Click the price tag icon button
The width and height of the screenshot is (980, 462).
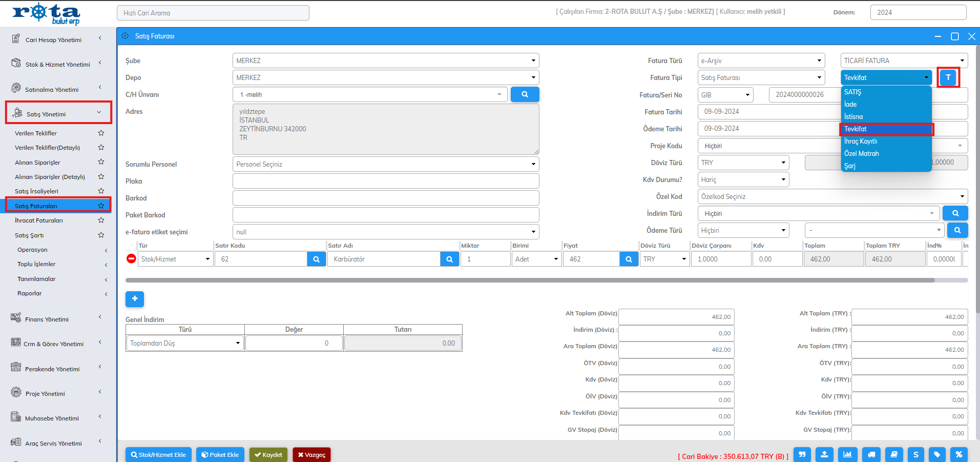(937, 454)
